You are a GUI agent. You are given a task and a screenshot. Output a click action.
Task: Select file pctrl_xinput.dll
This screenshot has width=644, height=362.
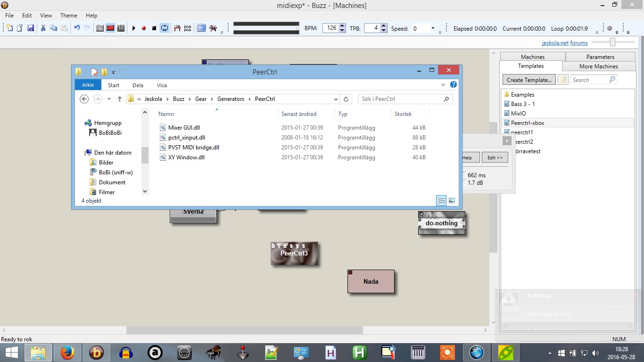[x=187, y=138]
